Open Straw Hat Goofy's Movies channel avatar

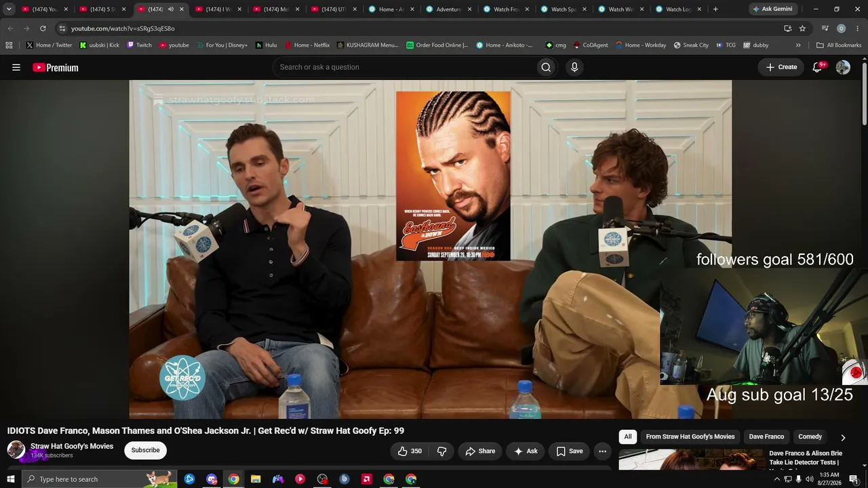(16, 449)
